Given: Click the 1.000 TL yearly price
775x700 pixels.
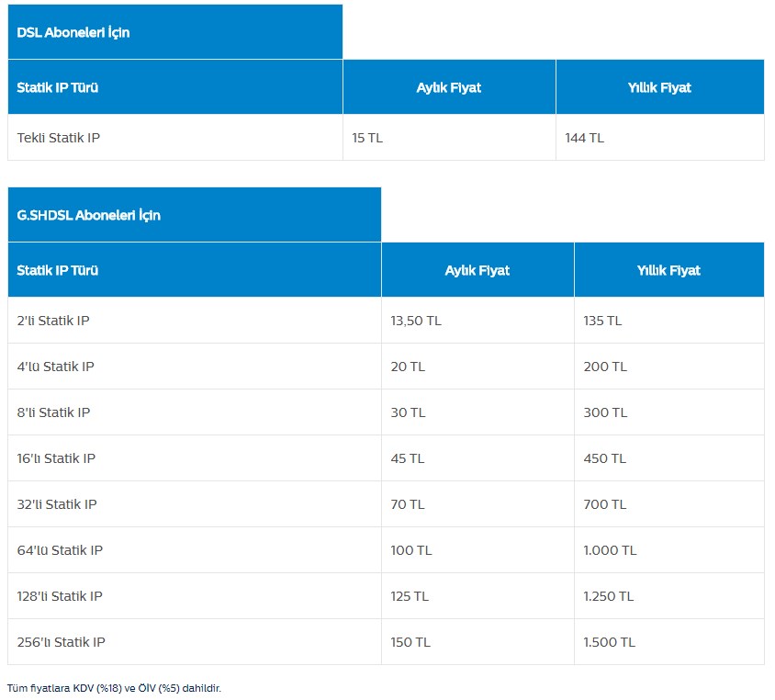Looking at the screenshot, I should click(x=610, y=550).
